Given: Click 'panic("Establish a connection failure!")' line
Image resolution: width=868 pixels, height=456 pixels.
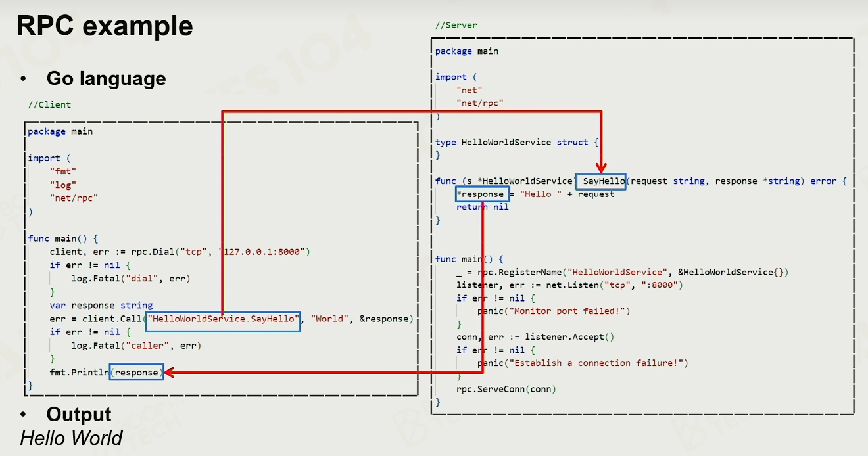Looking at the screenshot, I should pos(583,363).
